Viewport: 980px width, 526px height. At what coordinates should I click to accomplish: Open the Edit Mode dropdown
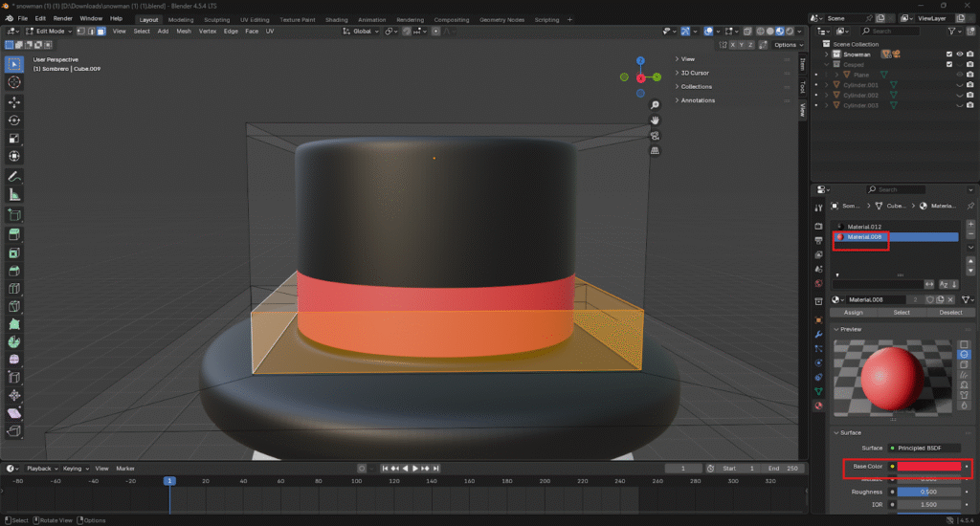[51, 32]
